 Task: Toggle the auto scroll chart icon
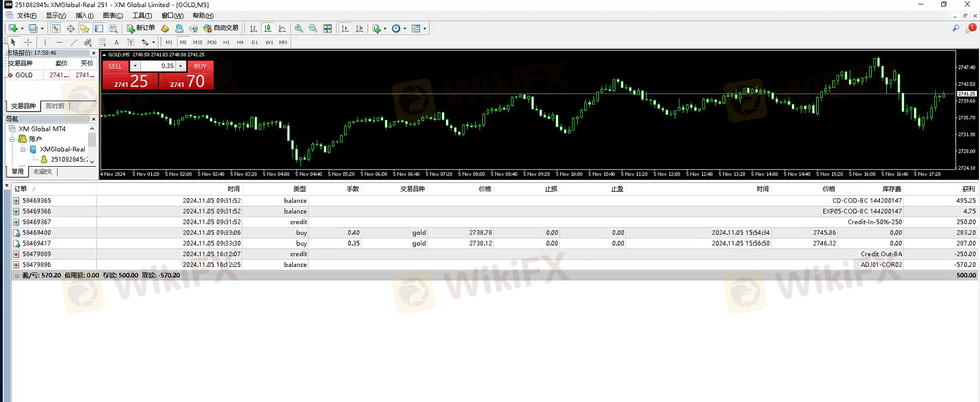click(345, 28)
